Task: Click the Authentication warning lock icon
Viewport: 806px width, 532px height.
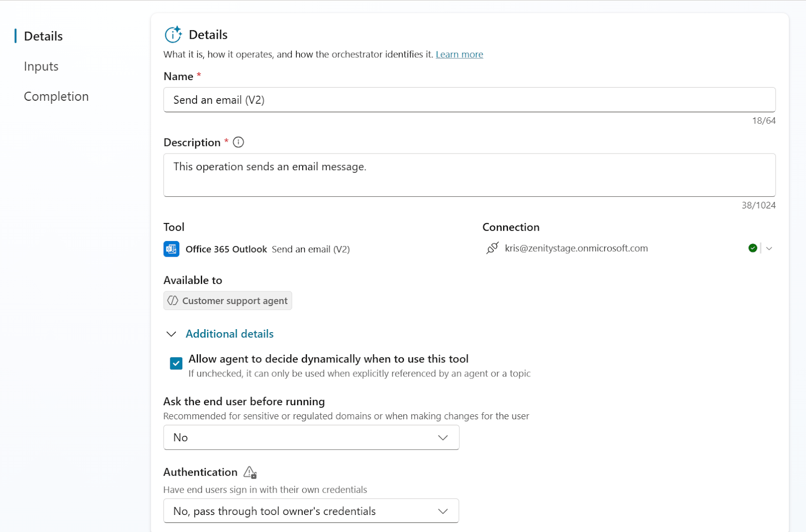Action: click(x=250, y=472)
